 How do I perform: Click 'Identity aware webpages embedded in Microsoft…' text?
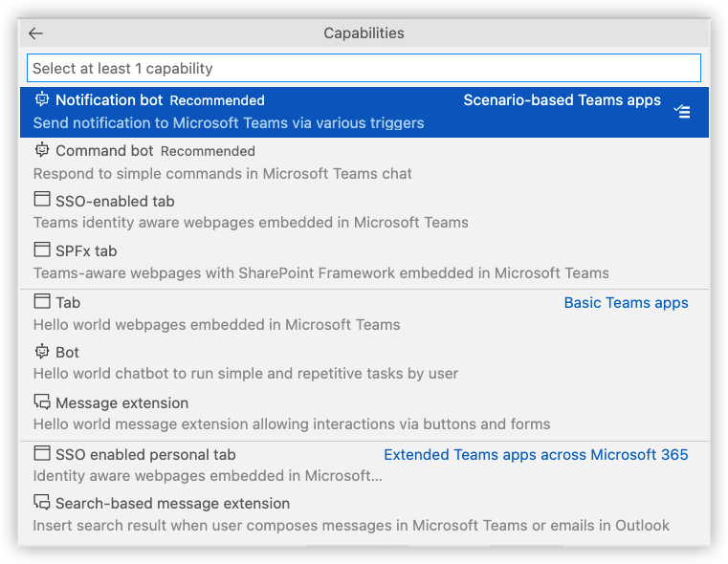tap(208, 476)
